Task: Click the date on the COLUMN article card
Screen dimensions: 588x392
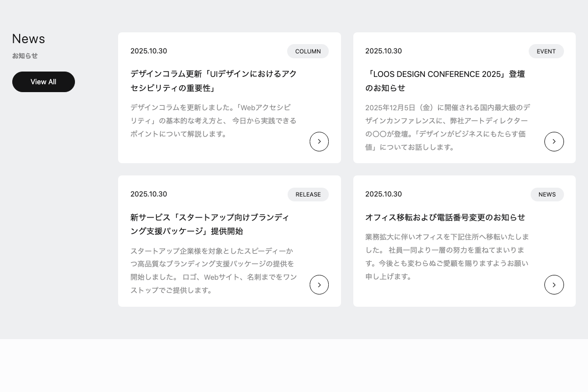Action: point(149,51)
